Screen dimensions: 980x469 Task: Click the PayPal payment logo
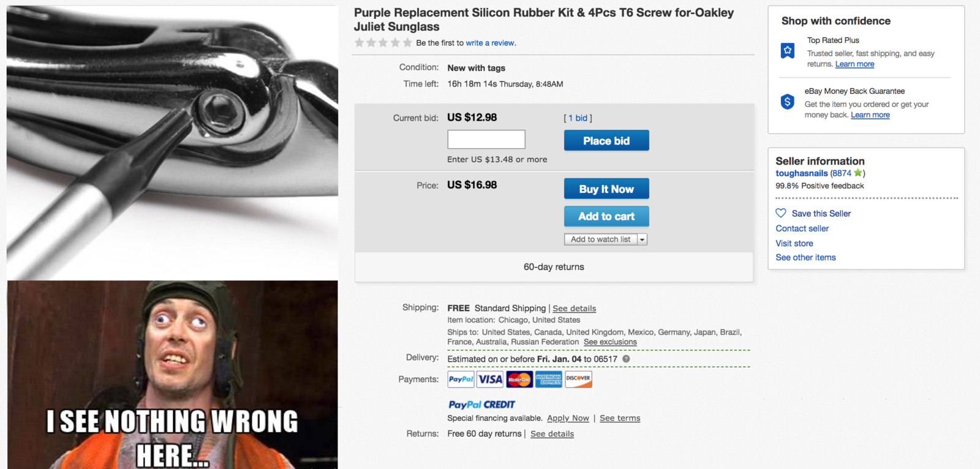461,380
